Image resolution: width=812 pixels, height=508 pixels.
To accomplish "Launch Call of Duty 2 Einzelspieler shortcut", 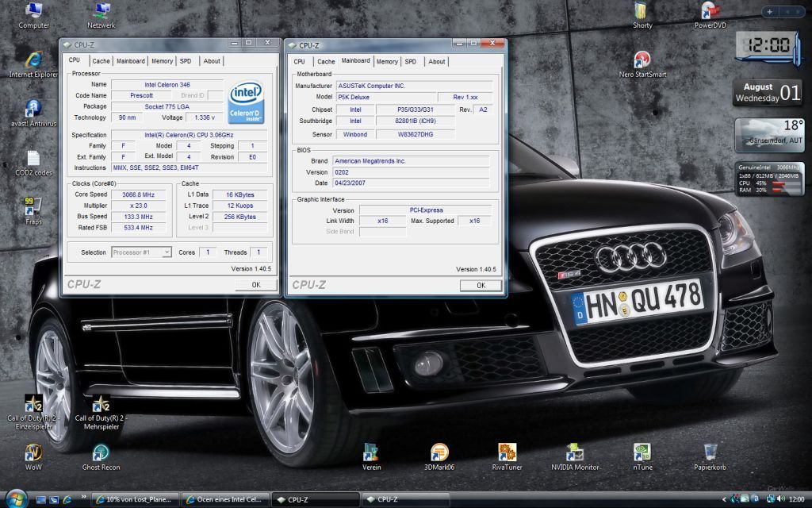I will point(33,413).
